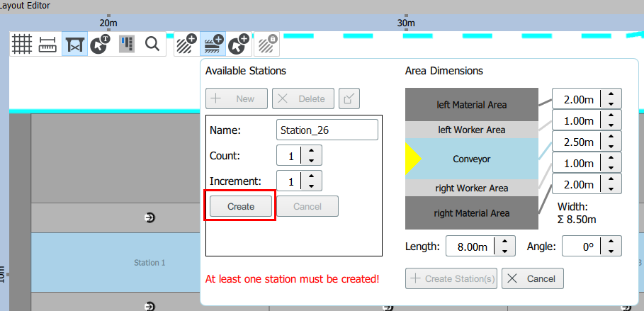The width and height of the screenshot is (644, 311).
Task: Select Station 1 in the layout
Action: (x=149, y=262)
